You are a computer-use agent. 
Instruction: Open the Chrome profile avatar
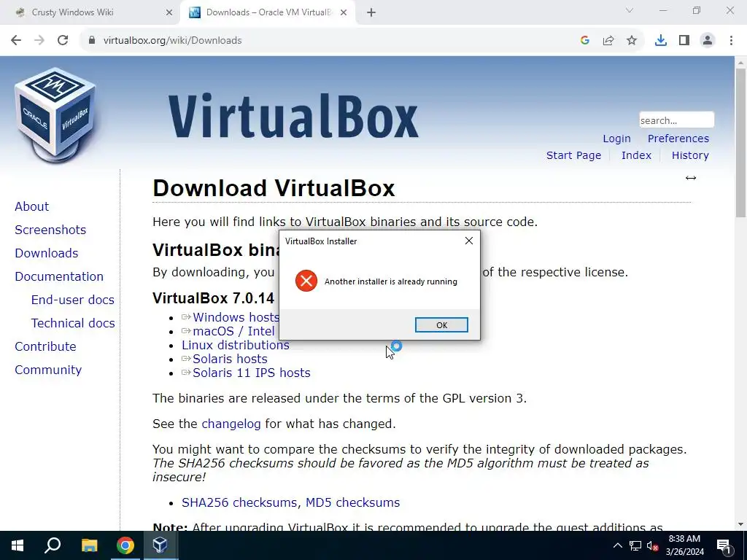coord(708,41)
